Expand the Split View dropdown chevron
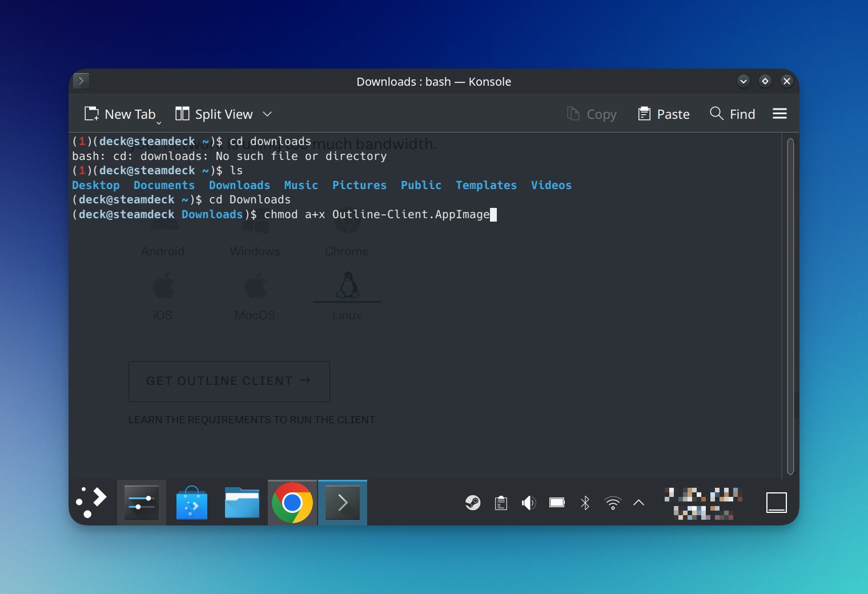 click(x=267, y=114)
